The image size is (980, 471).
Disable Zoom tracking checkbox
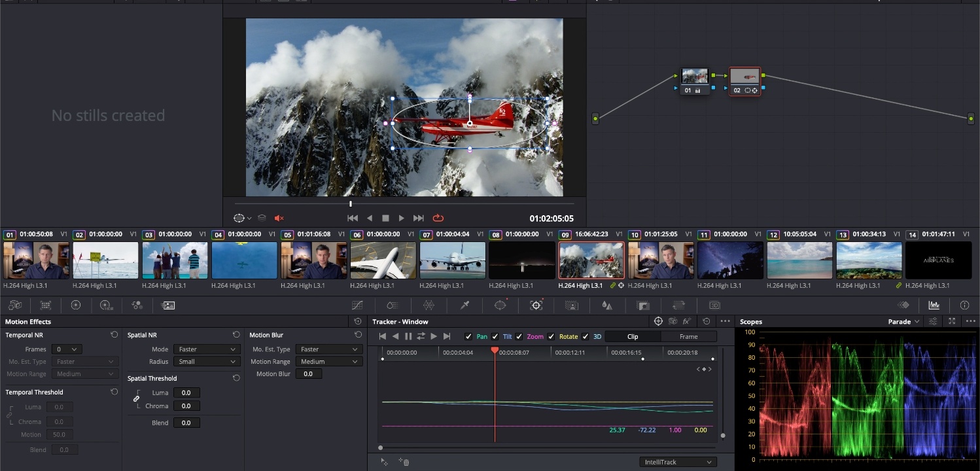pos(519,336)
